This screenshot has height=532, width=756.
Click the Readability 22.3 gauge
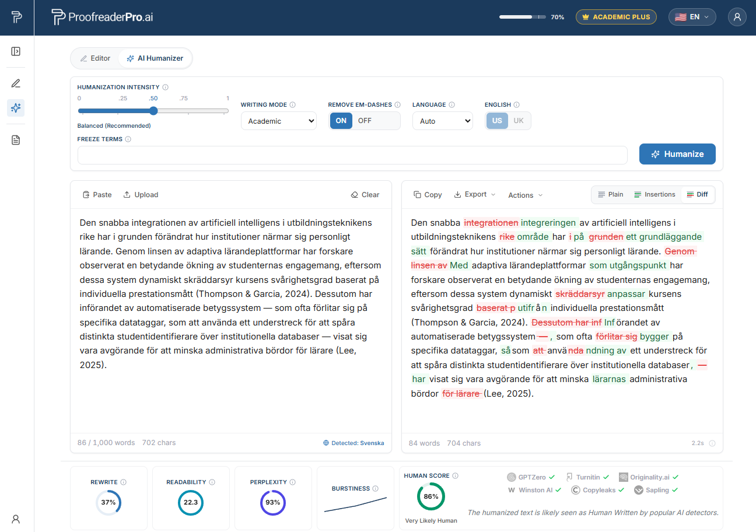191,502
